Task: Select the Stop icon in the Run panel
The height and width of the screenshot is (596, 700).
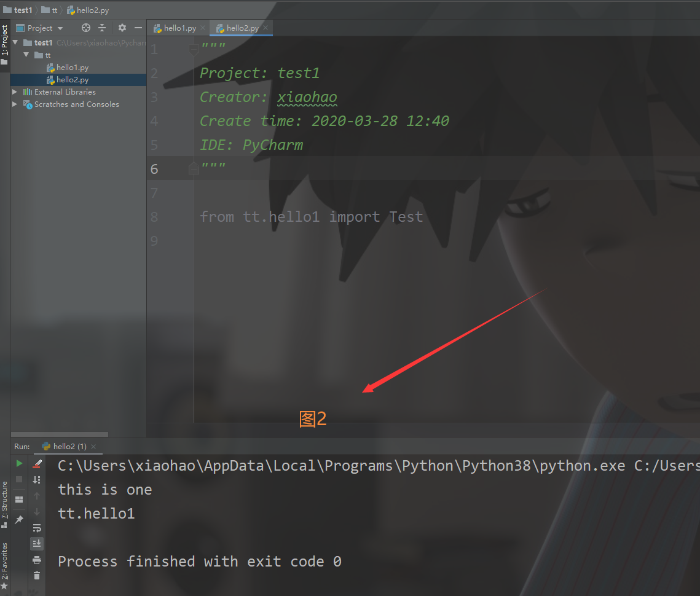Action: pyautogui.click(x=19, y=479)
